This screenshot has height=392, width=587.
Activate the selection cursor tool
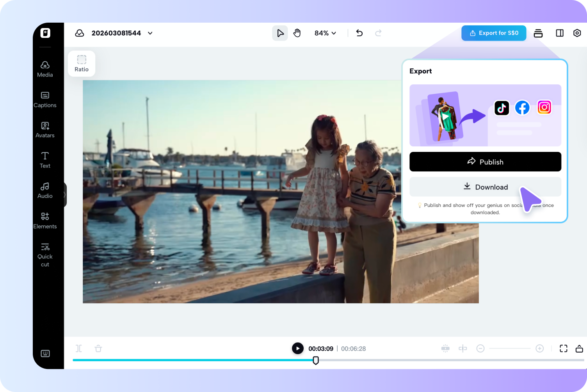click(280, 33)
